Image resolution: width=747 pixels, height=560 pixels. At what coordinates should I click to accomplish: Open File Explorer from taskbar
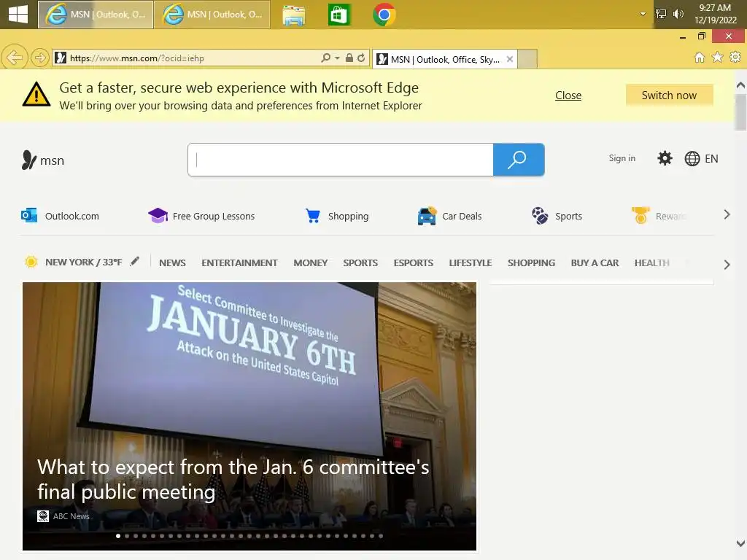coord(293,15)
